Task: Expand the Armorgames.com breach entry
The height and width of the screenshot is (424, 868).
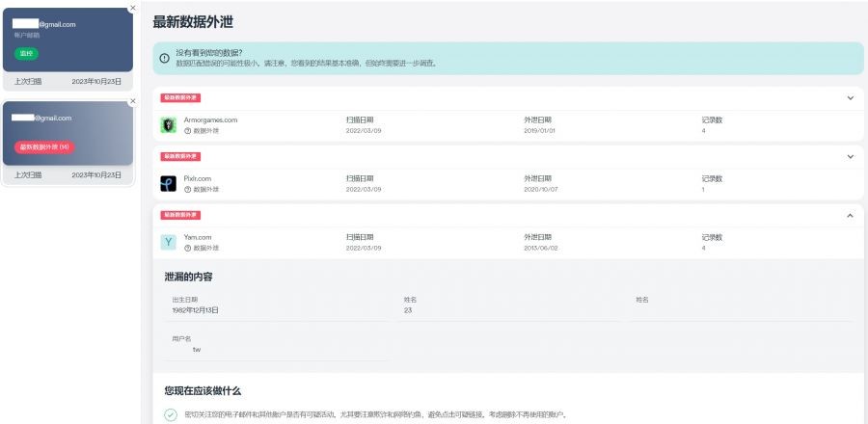Action: 850,97
